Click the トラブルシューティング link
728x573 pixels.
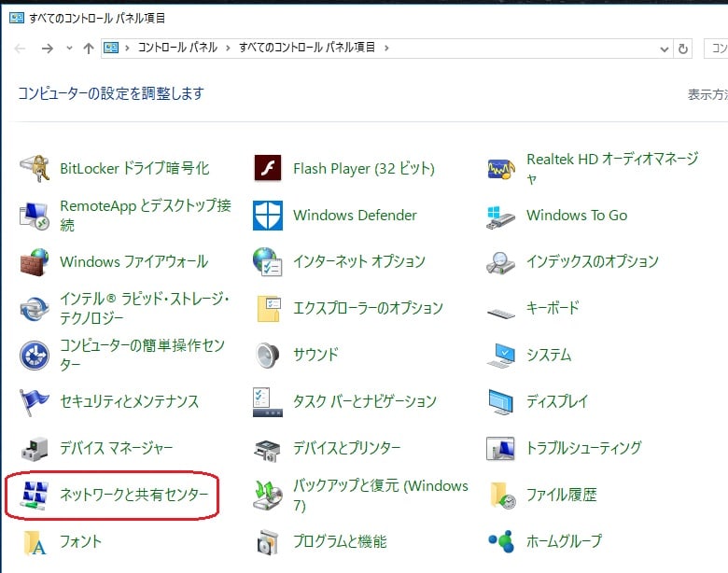(x=584, y=448)
